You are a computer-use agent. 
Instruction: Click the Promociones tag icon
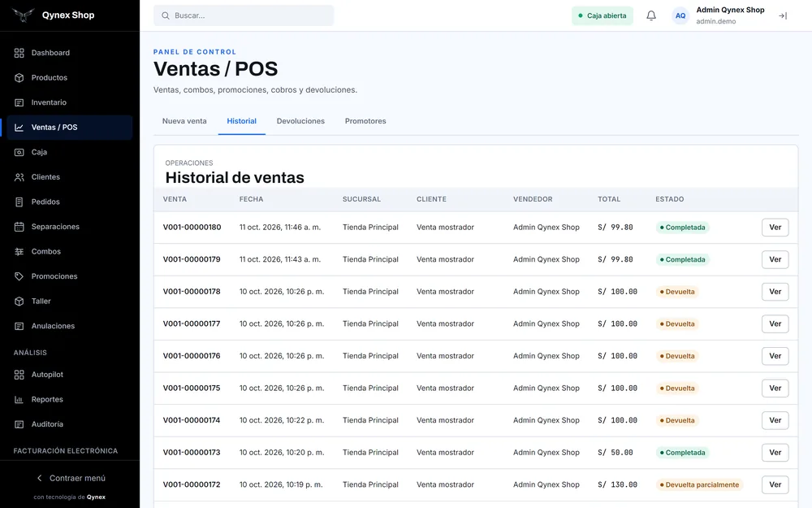point(19,276)
